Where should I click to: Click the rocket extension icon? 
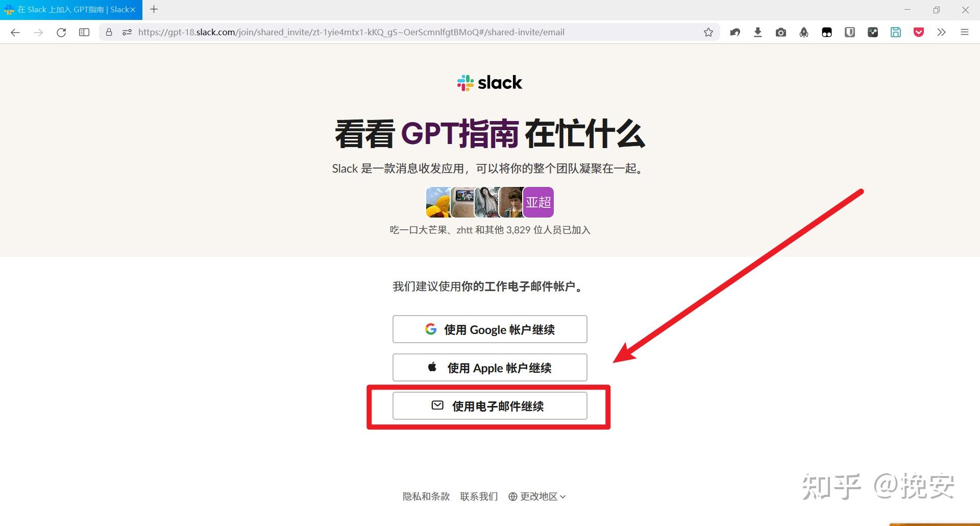[x=804, y=32]
